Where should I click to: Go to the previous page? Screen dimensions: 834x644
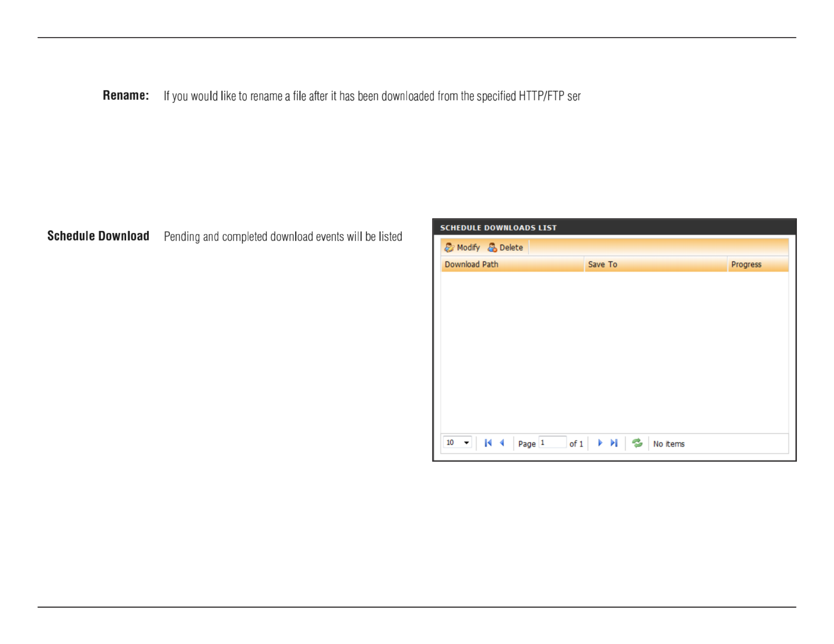point(502,443)
